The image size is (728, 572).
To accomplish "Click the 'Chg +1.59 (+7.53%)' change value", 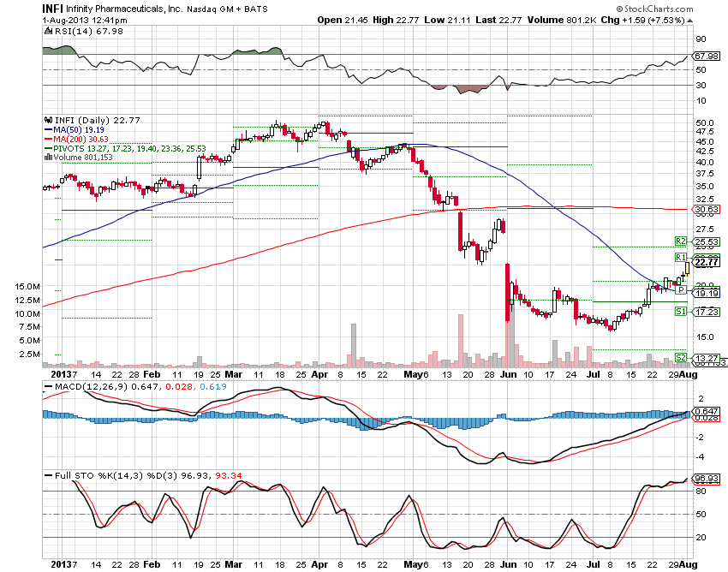I will [x=643, y=20].
